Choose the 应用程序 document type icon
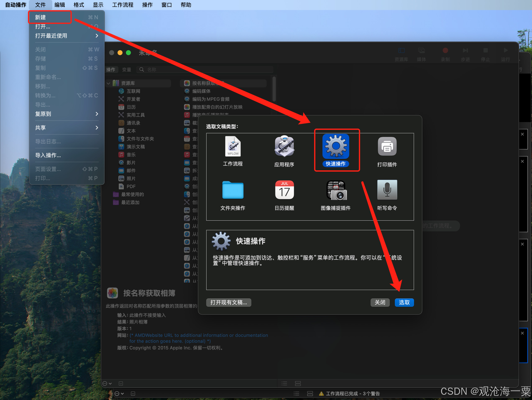Screen dimensions: 532x400 coord(284,146)
